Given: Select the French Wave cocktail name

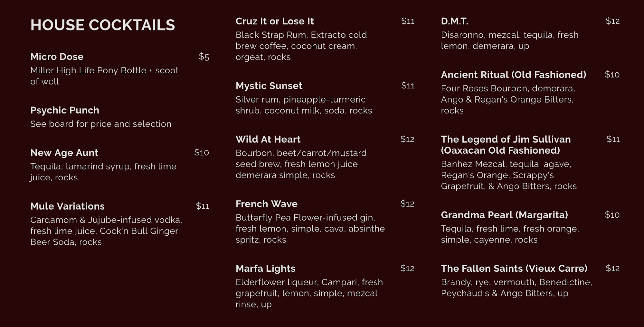Looking at the screenshot, I should click(x=266, y=204).
